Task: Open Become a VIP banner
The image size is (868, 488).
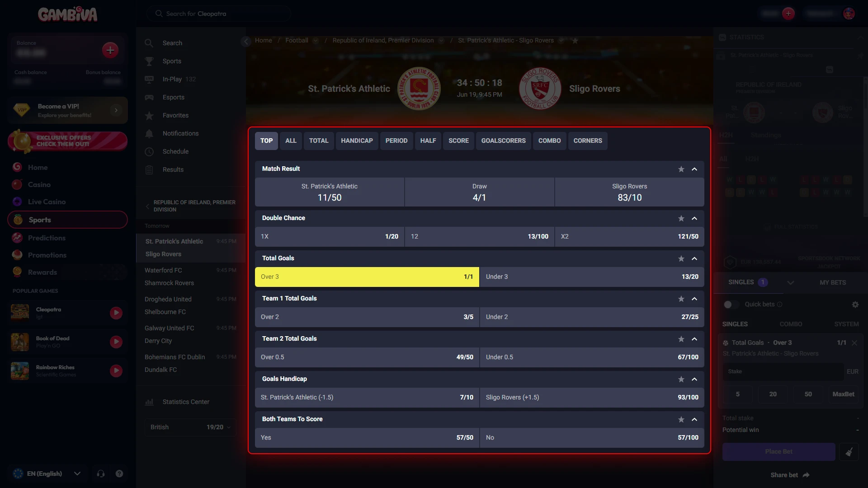Action: (x=67, y=110)
